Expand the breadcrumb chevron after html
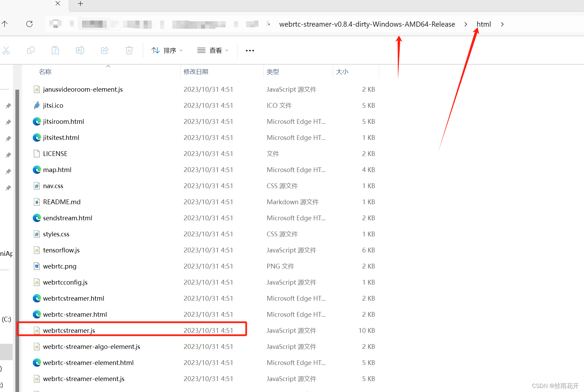Viewport: 584px width, 392px height. point(502,24)
